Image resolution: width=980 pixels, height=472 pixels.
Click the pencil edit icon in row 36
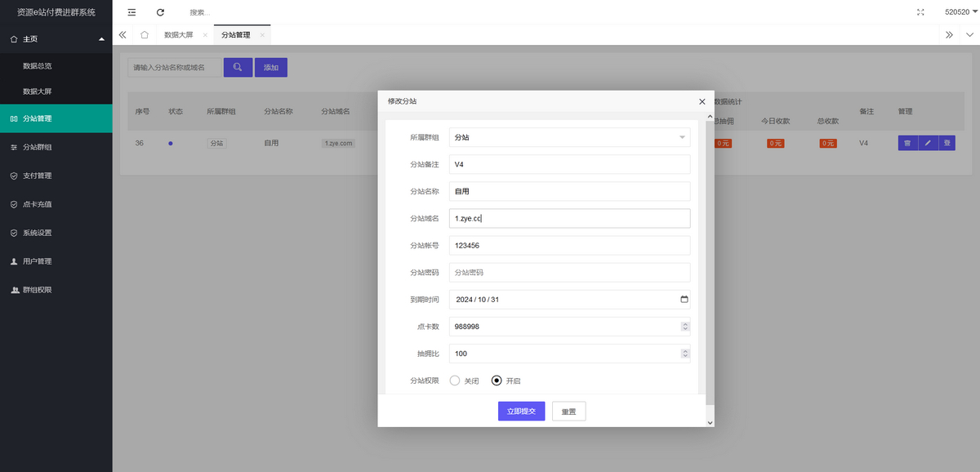coord(926,143)
